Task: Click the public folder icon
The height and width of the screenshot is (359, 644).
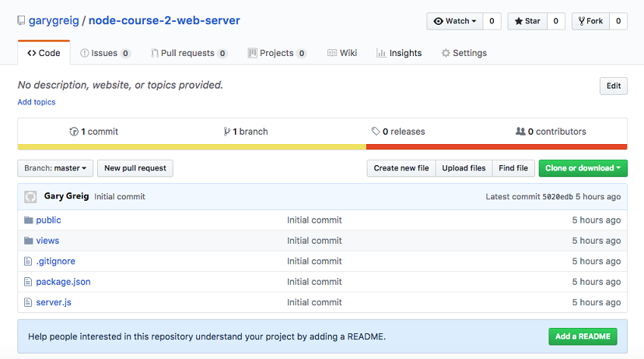Action: [x=29, y=220]
